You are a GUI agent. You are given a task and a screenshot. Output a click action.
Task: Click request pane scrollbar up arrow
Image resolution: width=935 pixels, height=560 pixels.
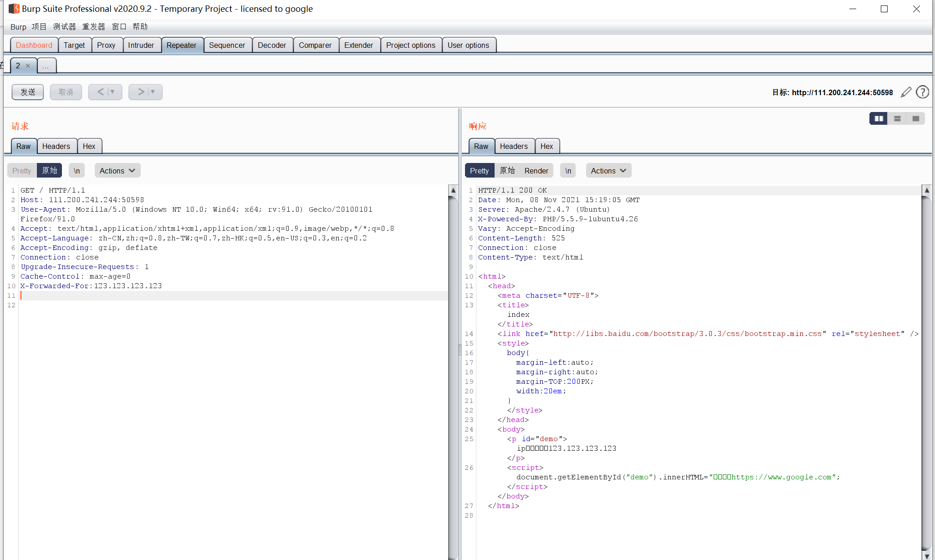point(453,190)
